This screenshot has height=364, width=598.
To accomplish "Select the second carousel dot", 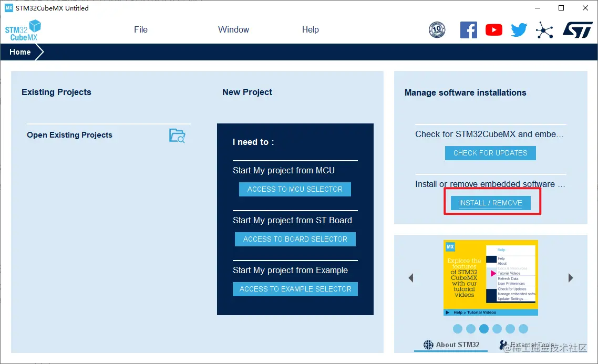I will (471, 329).
